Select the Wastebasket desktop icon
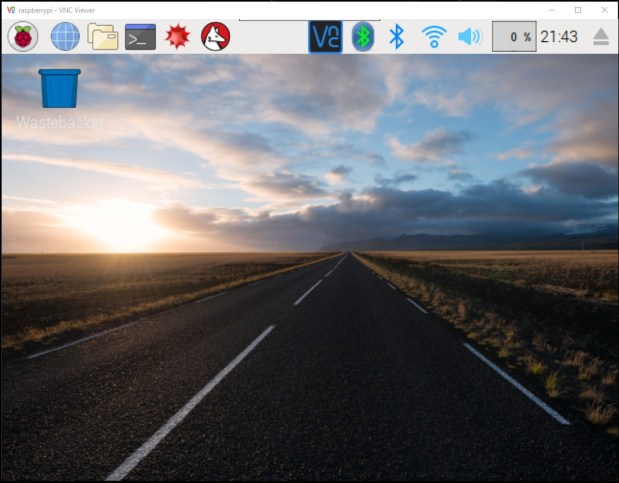This screenshot has height=483, width=619. [59, 89]
